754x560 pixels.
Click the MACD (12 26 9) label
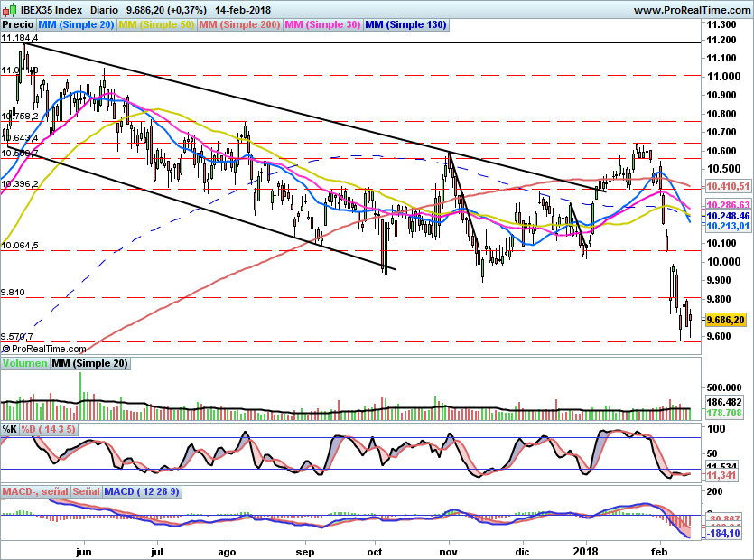[143, 492]
